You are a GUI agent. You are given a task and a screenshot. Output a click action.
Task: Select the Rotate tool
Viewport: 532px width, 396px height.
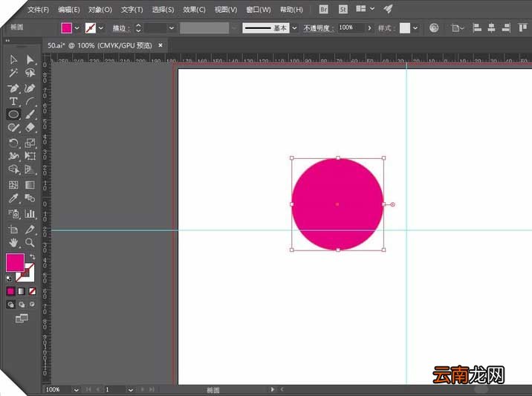point(13,143)
